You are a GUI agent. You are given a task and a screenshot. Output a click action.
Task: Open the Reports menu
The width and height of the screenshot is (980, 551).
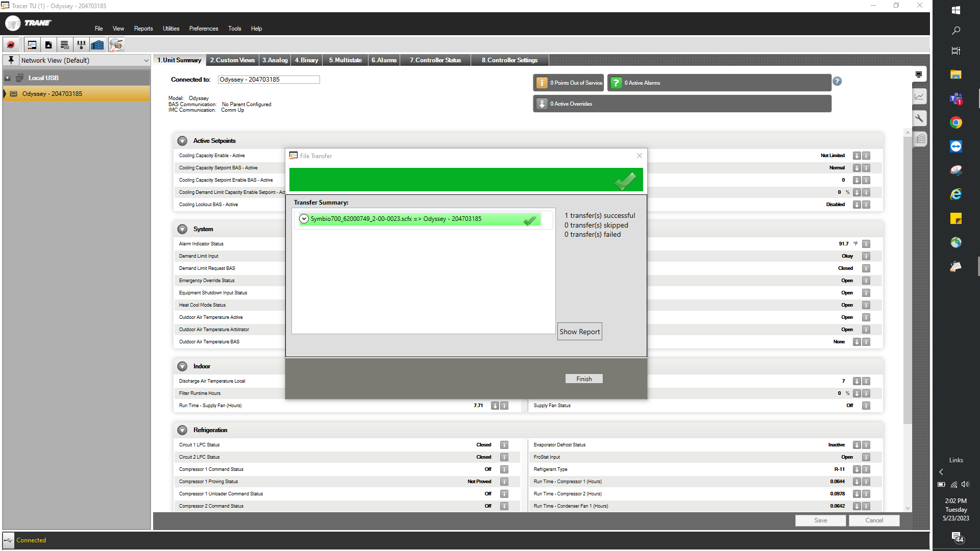143,29
